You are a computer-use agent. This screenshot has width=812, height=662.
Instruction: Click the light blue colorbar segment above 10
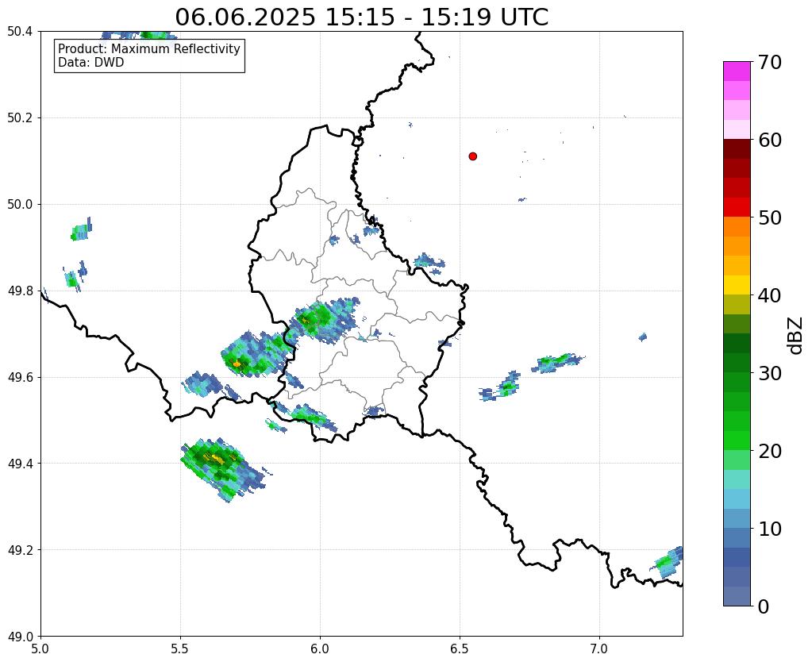(x=737, y=518)
